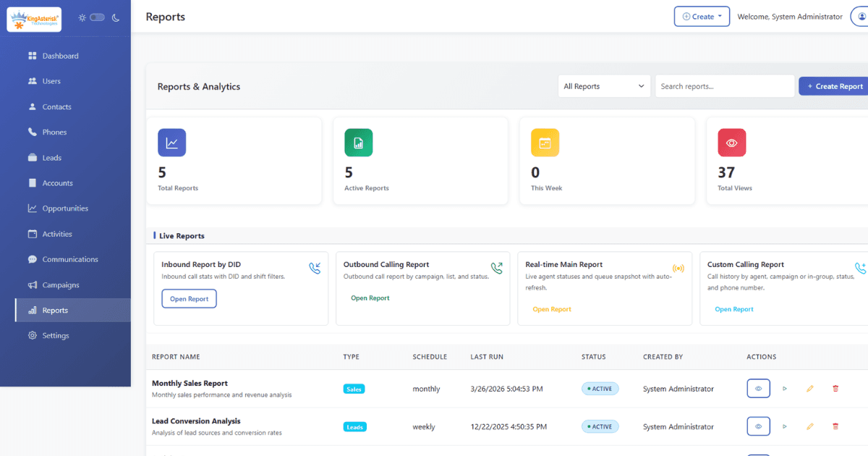Run the Monthly Sales Report
This screenshot has height=456, width=868.
[785, 389]
